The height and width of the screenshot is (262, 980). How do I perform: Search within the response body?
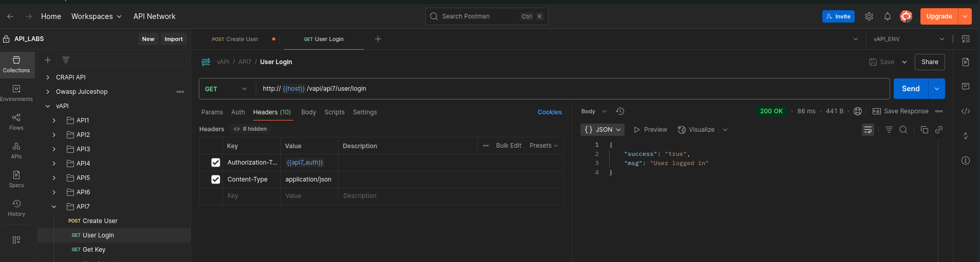[x=903, y=130]
